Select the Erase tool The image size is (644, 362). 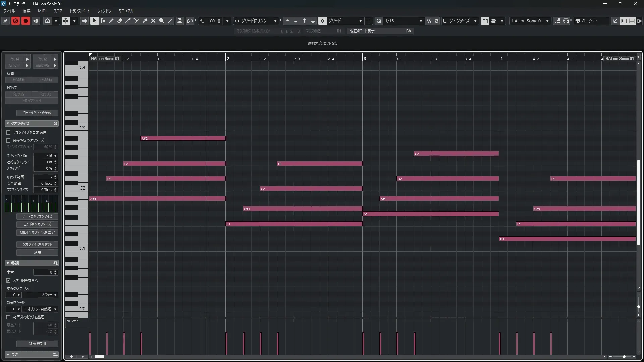pyautogui.click(x=120, y=21)
